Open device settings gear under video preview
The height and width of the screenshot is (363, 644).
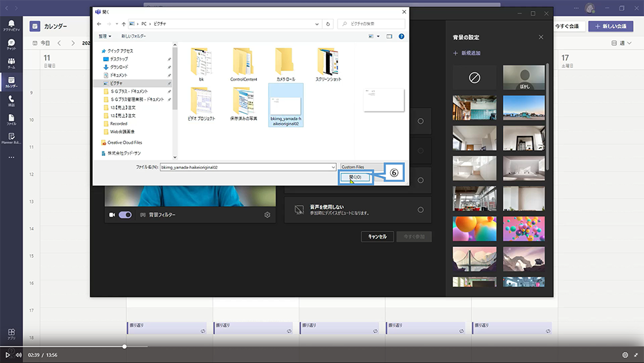click(267, 215)
